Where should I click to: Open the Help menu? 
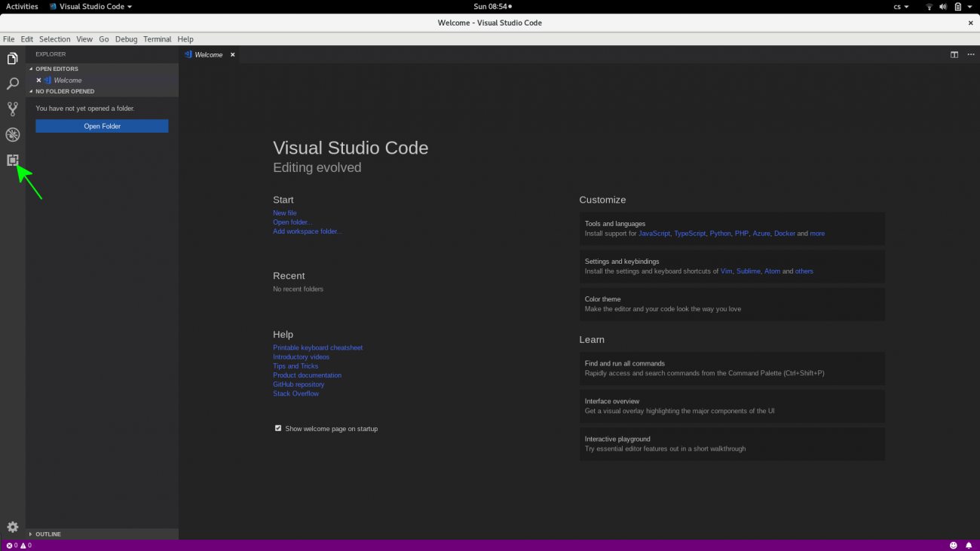click(x=185, y=39)
